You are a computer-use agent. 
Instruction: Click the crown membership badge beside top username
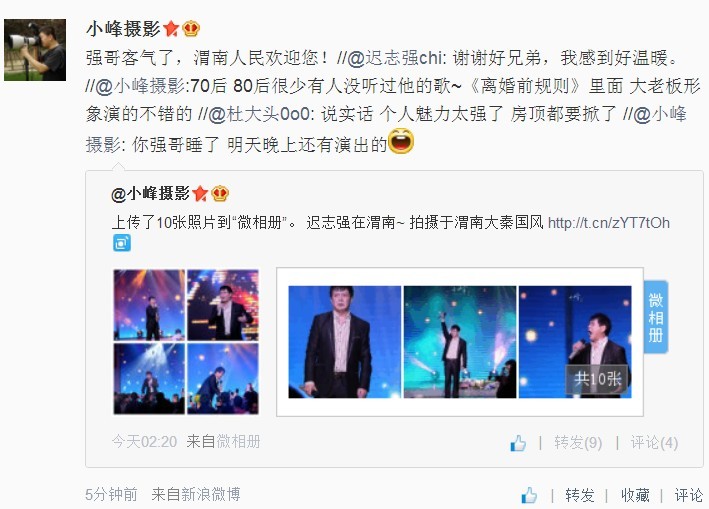(191, 29)
